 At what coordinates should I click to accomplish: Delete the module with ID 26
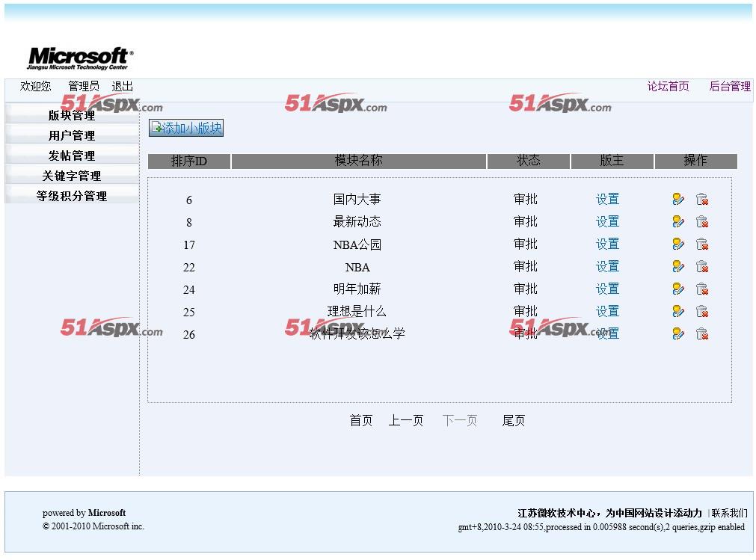702,333
